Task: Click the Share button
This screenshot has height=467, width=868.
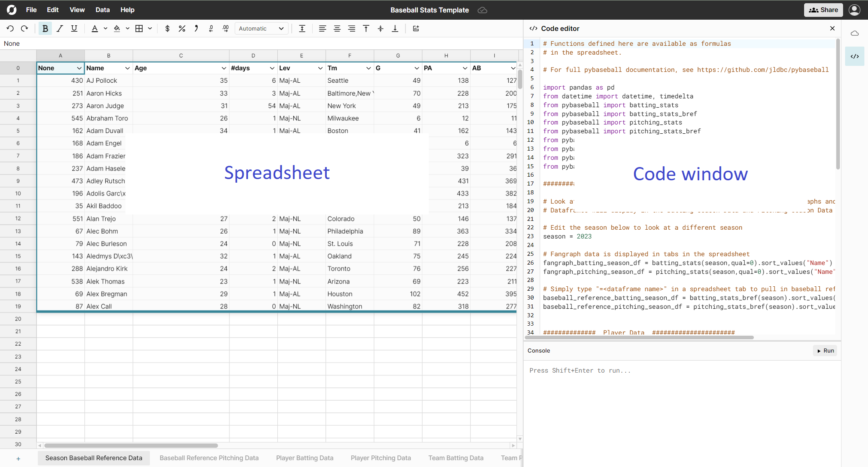Action: [823, 10]
